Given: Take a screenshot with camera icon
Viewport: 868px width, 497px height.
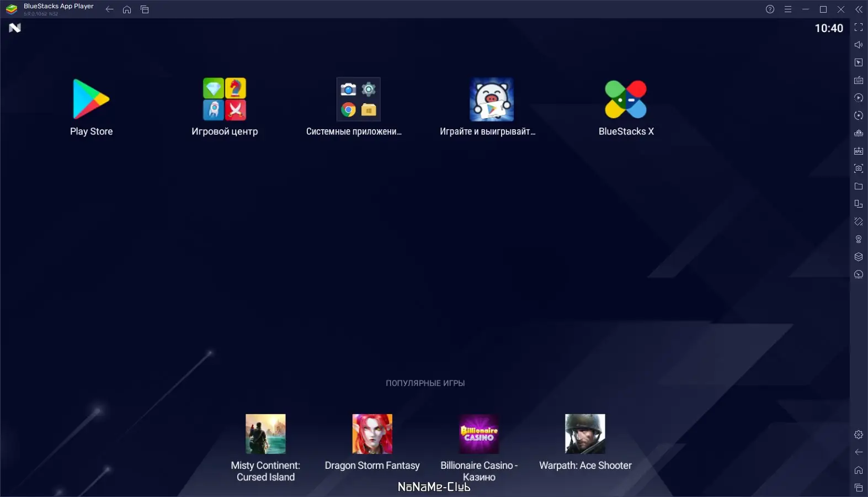Looking at the screenshot, I should pyautogui.click(x=859, y=168).
